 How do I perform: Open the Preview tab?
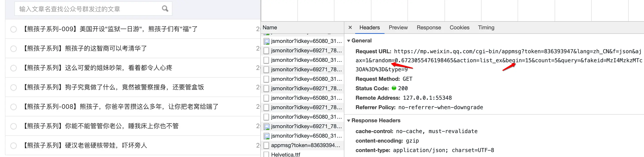click(x=398, y=28)
